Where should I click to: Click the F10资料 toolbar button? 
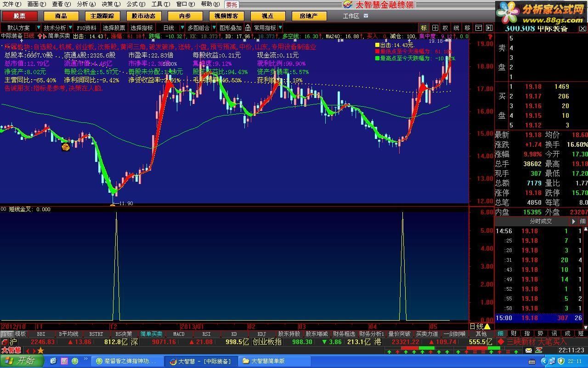tap(87, 28)
